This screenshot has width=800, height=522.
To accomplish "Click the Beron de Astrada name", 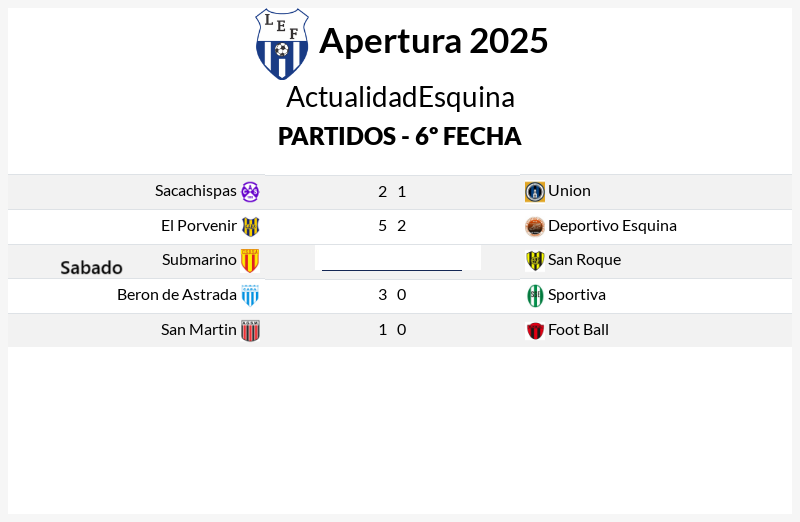I will coord(177,294).
